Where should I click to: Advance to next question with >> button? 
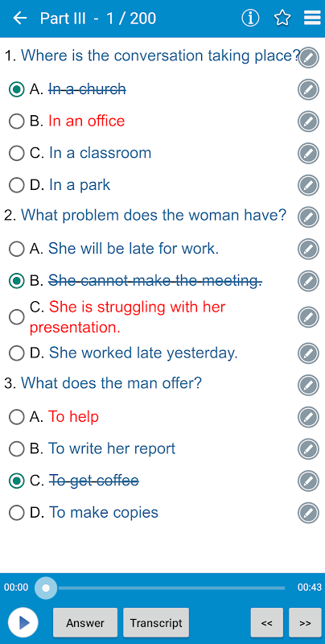305,623
